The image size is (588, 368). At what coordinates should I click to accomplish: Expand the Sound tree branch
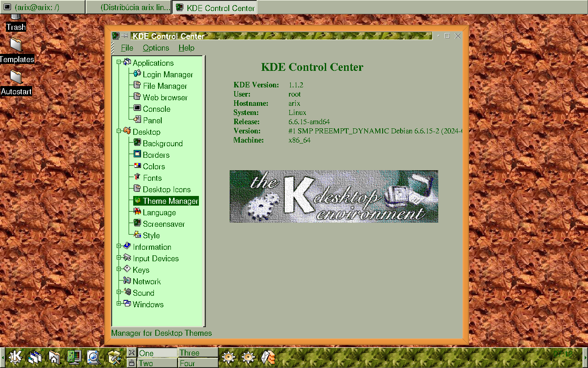[119, 292]
